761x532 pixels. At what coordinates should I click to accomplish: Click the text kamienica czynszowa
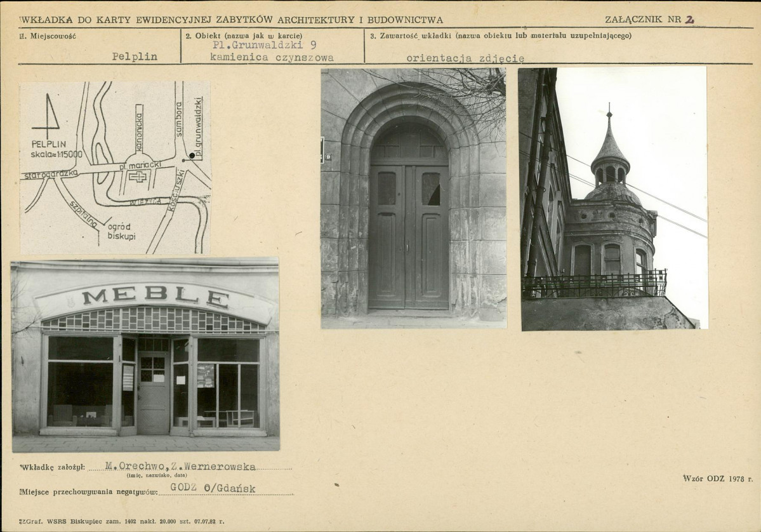click(x=272, y=57)
